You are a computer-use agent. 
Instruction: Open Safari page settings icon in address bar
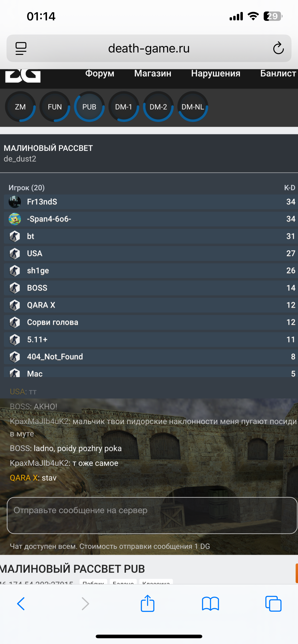pyautogui.click(x=21, y=48)
